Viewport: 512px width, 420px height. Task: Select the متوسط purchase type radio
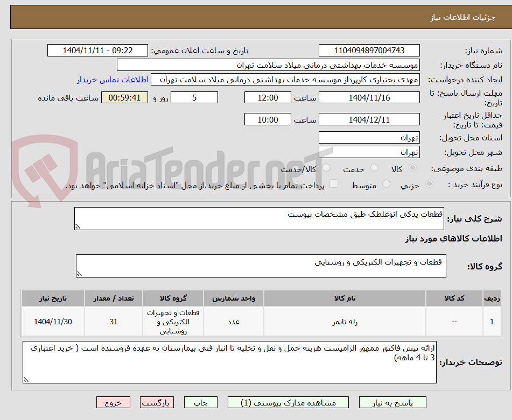click(386, 184)
